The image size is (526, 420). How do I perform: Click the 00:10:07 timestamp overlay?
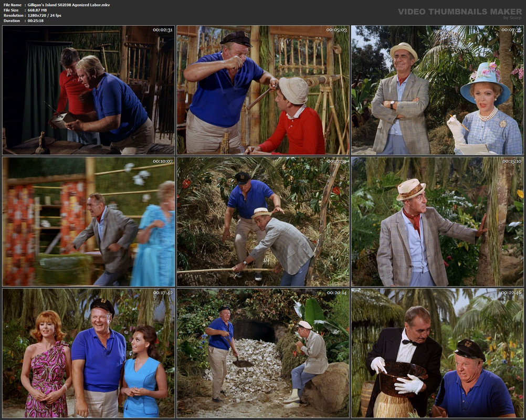(x=163, y=161)
